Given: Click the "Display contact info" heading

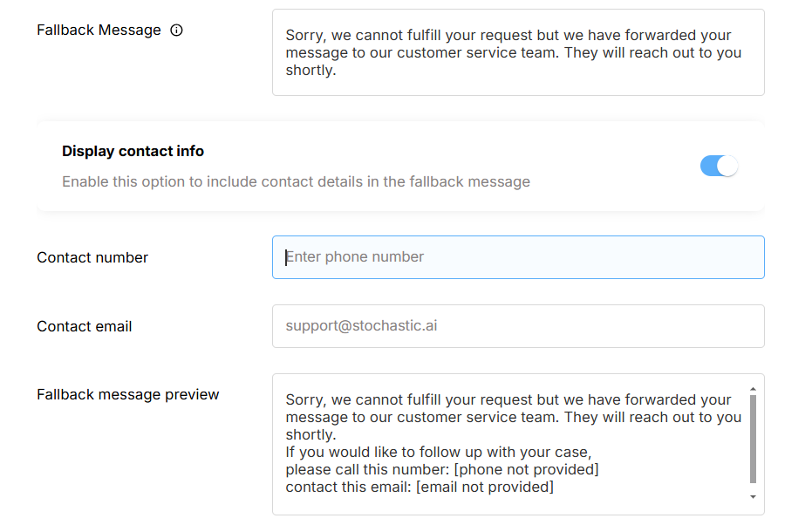Looking at the screenshot, I should click(x=133, y=151).
